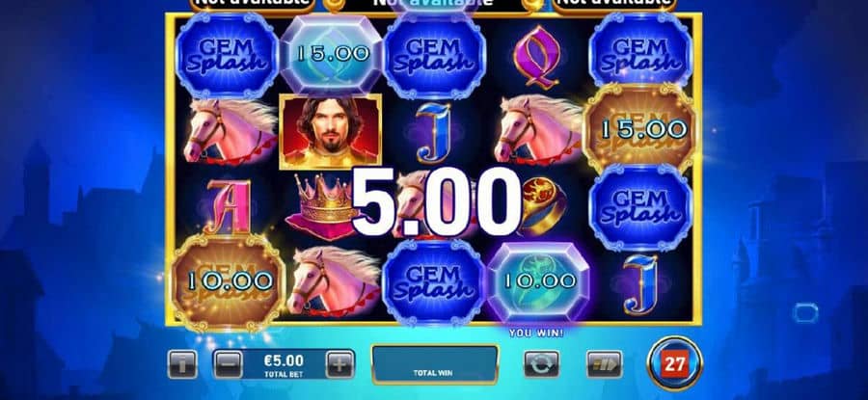Toggle the turbo spin arrows button
Viewport: 868px width, 400px height.
click(x=605, y=364)
